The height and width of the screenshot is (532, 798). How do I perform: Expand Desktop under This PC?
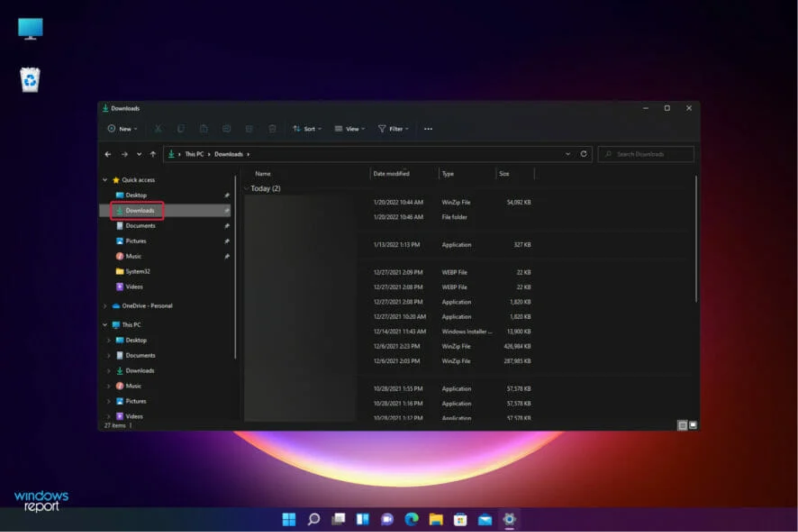point(109,340)
